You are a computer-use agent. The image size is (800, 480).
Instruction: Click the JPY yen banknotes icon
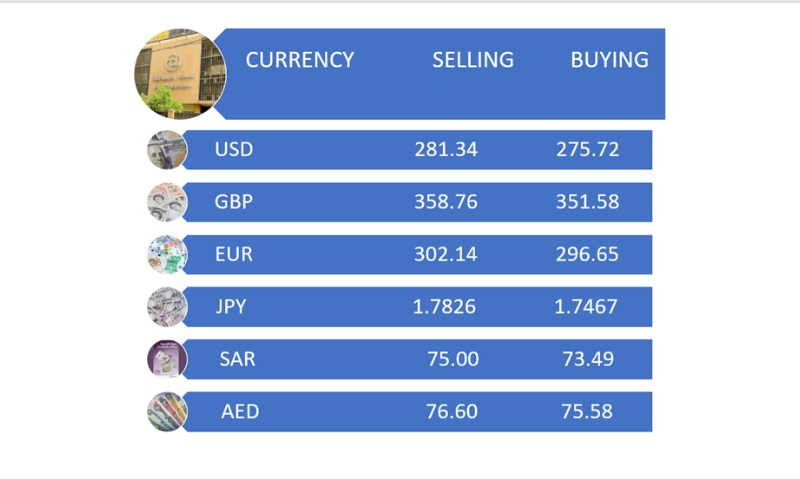click(167, 306)
